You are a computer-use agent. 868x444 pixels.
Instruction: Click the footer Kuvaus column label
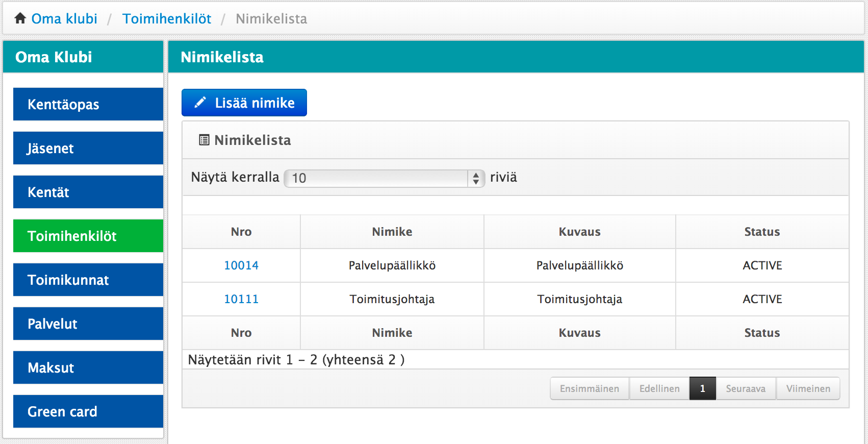(x=580, y=333)
